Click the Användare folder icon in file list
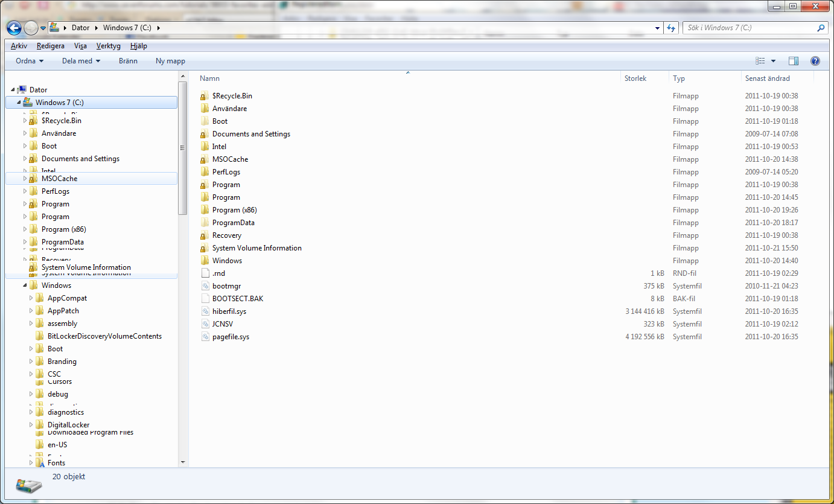 (x=205, y=109)
